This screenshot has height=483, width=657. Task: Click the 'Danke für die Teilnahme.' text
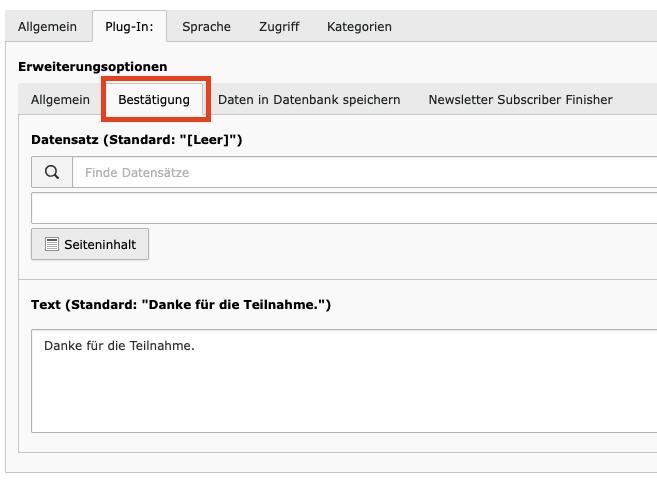[119, 346]
